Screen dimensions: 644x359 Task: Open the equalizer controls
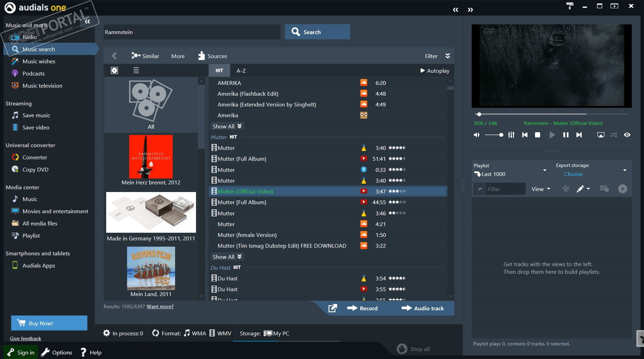tap(511, 135)
